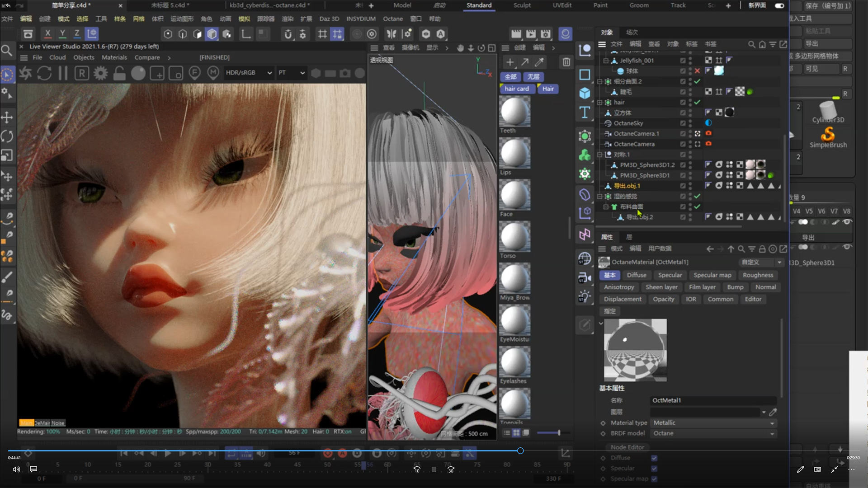Toggle green check on 布料曲面 object
This screenshot has height=488, width=868.
(x=697, y=207)
